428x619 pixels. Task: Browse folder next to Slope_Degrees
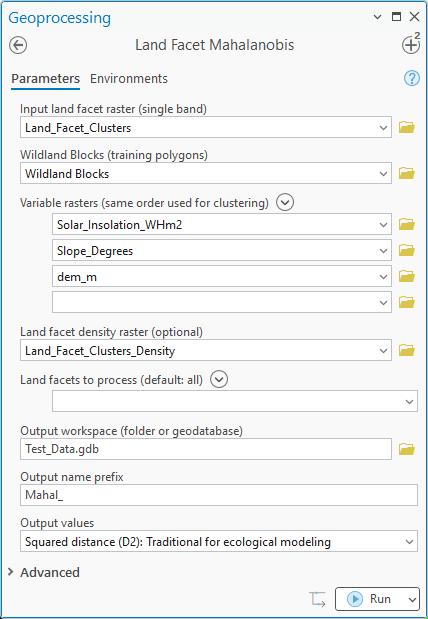point(407,250)
